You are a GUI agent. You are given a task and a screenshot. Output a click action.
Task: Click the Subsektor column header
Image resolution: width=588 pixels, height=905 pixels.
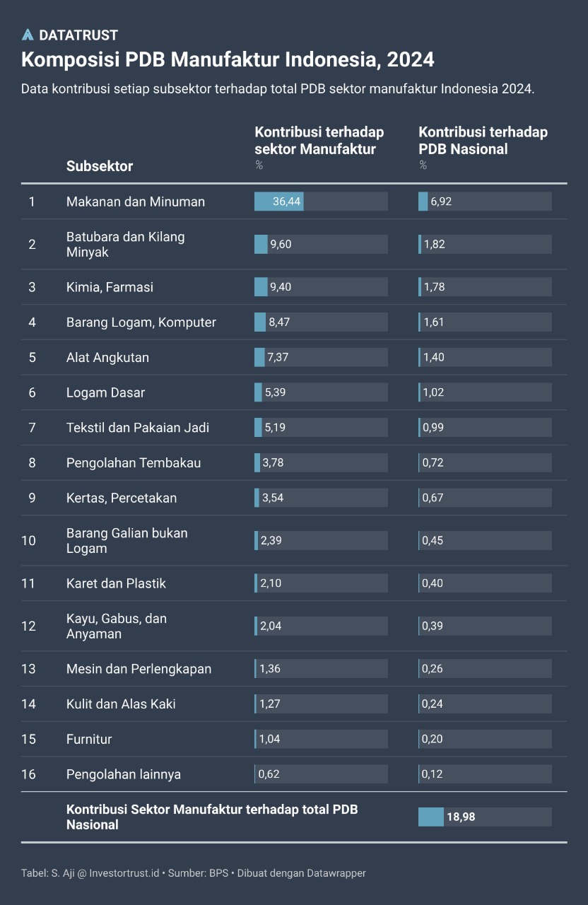(x=100, y=166)
